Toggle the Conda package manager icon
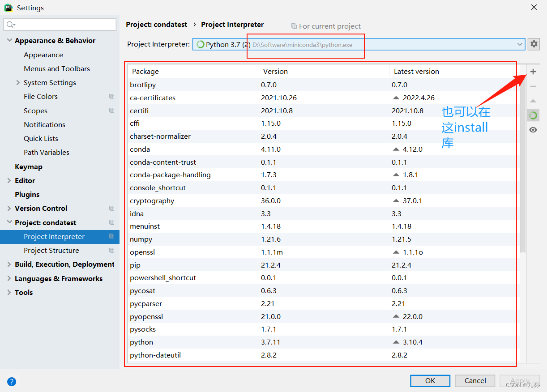547x392 pixels. click(x=533, y=115)
